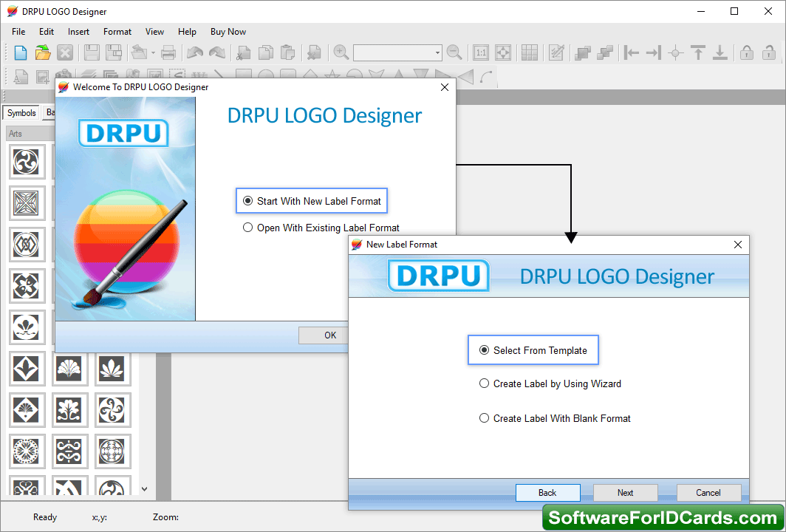The height and width of the screenshot is (532, 786).
Task: Choose Create Label by Using Wizard
Action: 550,383
